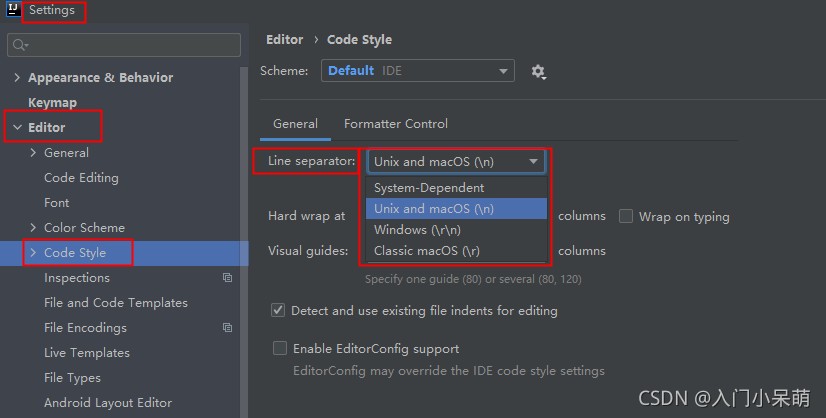
Task: Click the copy icon next to File Encodings
Action: click(x=227, y=328)
